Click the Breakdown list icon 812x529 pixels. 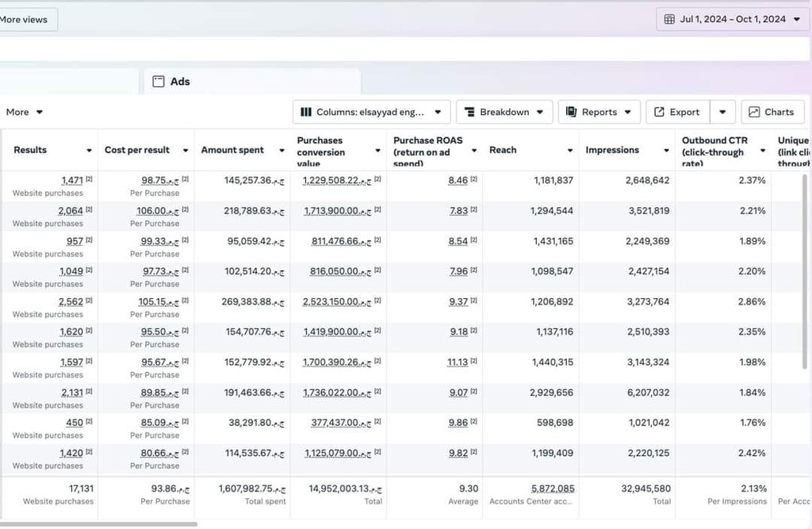tap(469, 112)
